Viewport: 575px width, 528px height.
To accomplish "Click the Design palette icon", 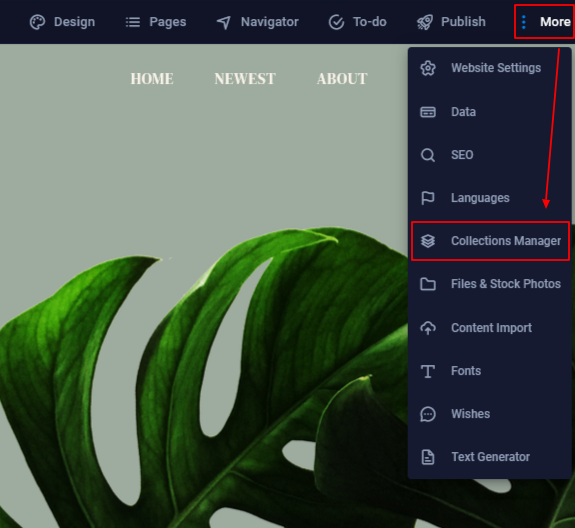I will (37, 22).
